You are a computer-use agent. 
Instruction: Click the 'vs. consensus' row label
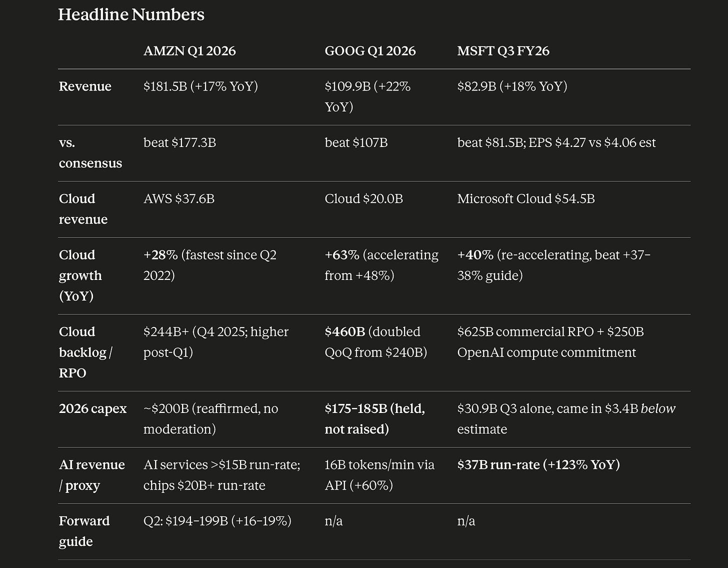coord(90,153)
